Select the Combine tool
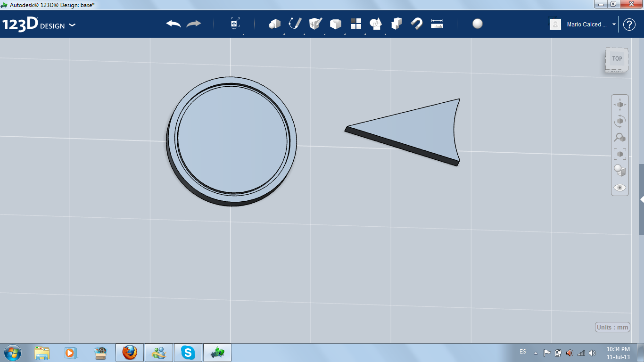Screen dimensions: 644x362 coord(396,24)
